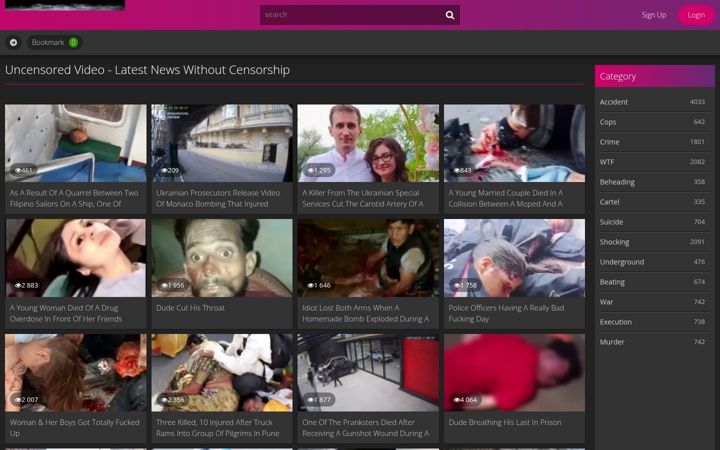Click title 'Ukrainian Prosecutors Release Video'

218,193
